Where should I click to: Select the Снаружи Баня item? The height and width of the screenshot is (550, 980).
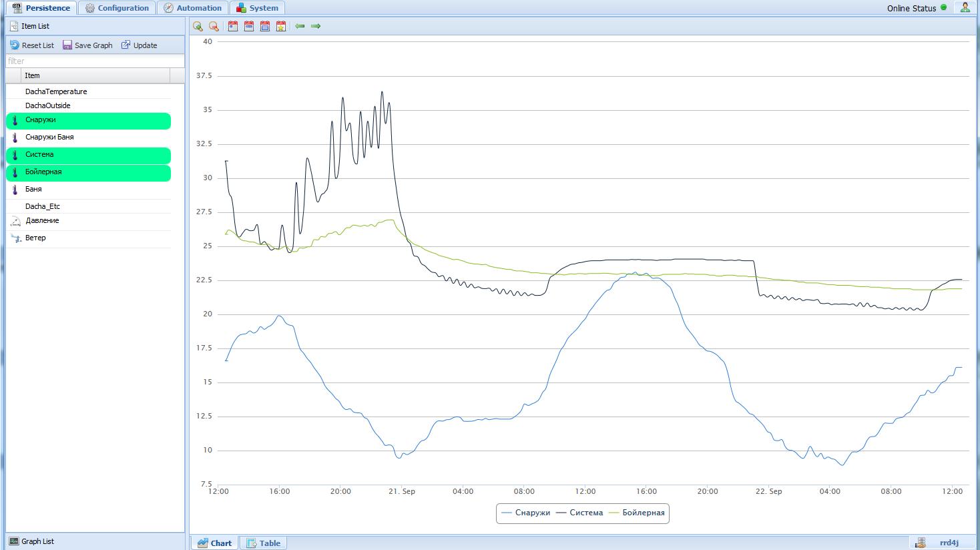(x=88, y=137)
